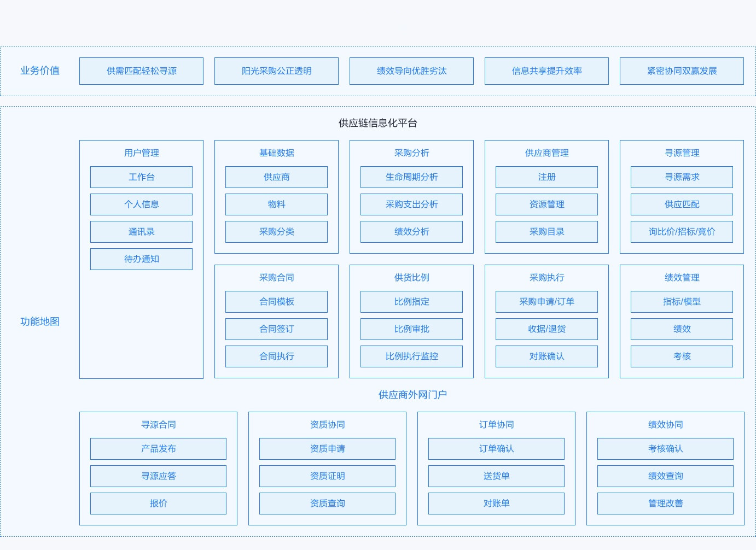Select 阳光采购公正透明 value box
This screenshot has width=756, height=550.
(276, 71)
